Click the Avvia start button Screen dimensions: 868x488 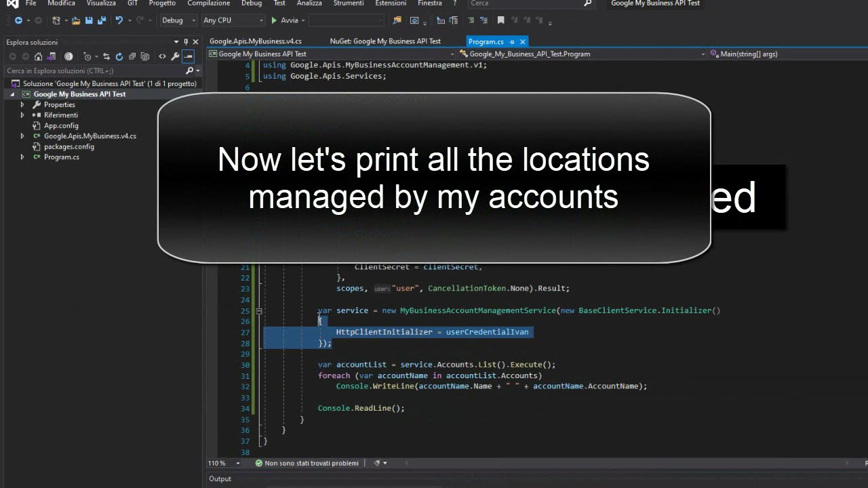coord(285,20)
